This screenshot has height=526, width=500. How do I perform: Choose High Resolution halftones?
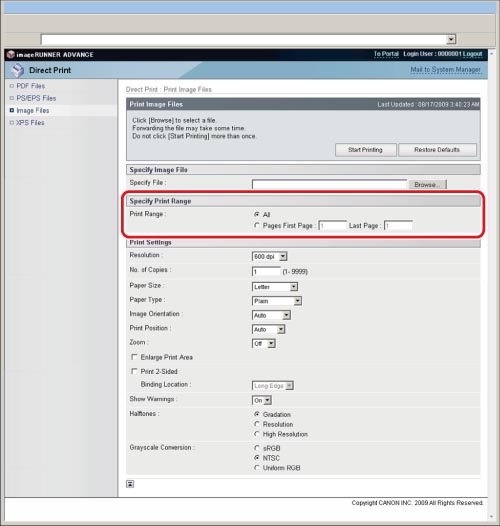[x=257, y=434]
